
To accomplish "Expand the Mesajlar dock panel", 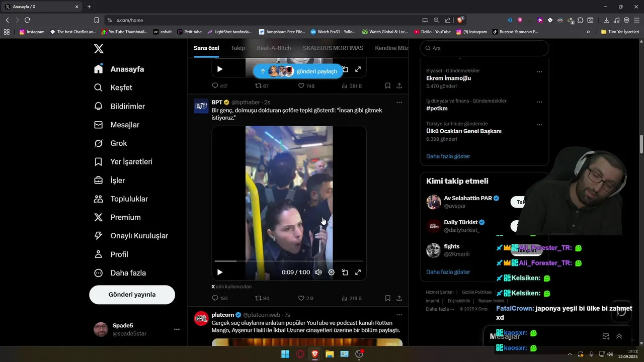I will click(x=619, y=336).
